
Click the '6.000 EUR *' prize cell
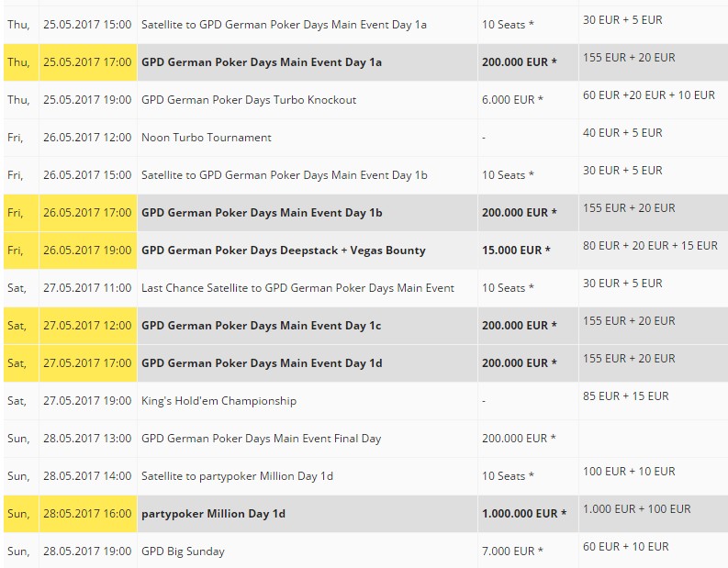(512, 100)
